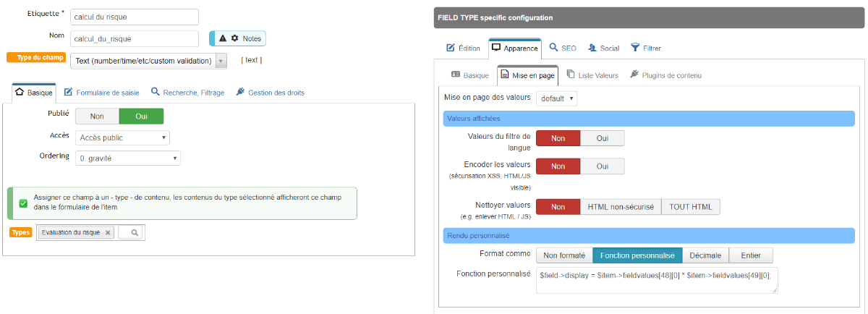The height and width of the screenshot is (314, 868).
Task: Click the pencil icon of Formulaire de saisie
Action: tap(68, 93)
